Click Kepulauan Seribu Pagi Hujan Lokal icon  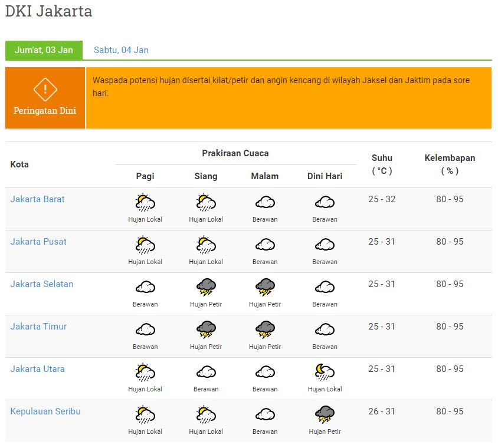[145, 414]
